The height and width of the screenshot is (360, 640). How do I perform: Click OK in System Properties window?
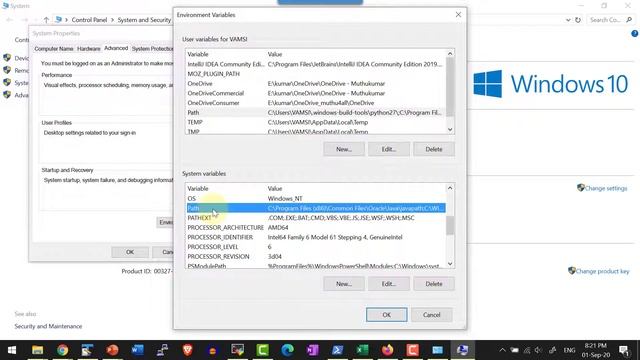pos(130,252)
